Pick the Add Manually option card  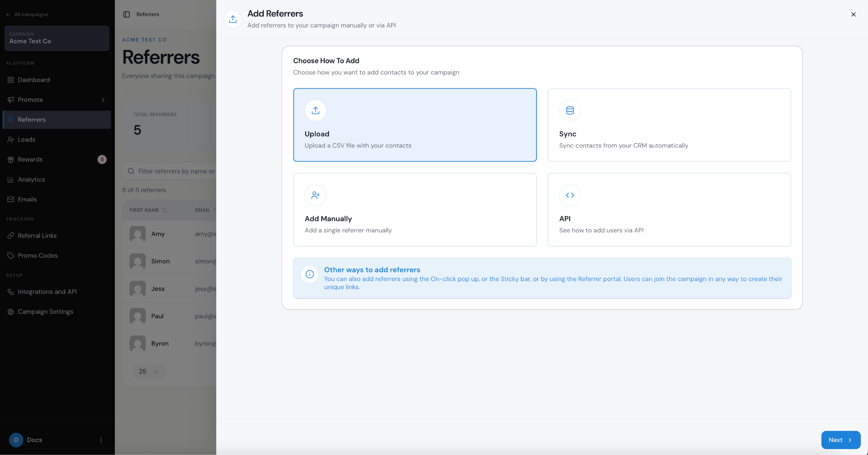(x=415, y=209)
